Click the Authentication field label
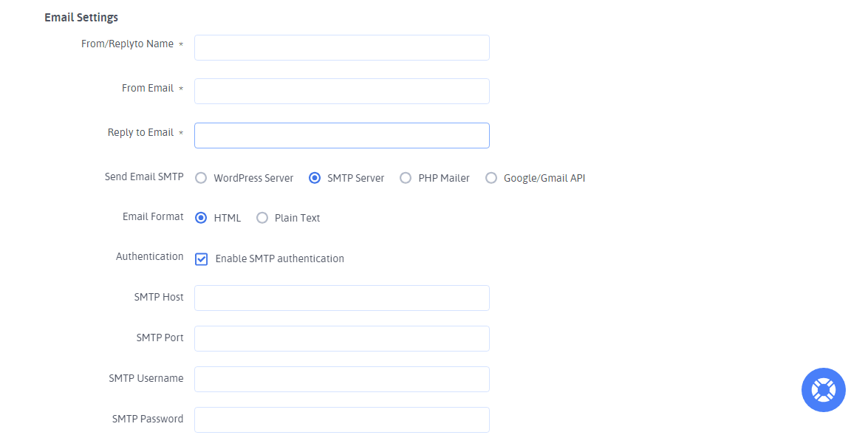The image size is (868, 435). [149, 256]
